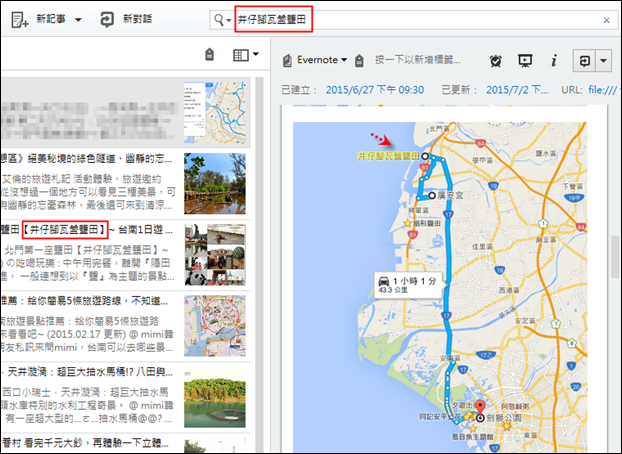The image size is (622, 454).
Task: Click the magnifier search icon
Action: [219, 19]
